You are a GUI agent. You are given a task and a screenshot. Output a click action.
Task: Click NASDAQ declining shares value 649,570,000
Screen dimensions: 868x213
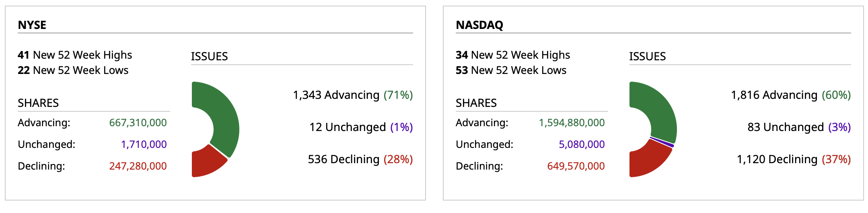[576, 166]
